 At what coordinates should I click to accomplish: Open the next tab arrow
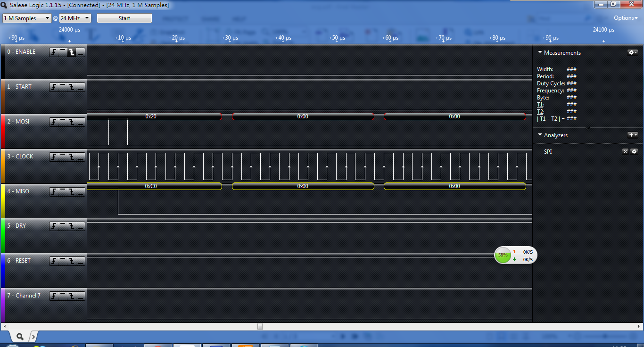[x=33, y=336]
